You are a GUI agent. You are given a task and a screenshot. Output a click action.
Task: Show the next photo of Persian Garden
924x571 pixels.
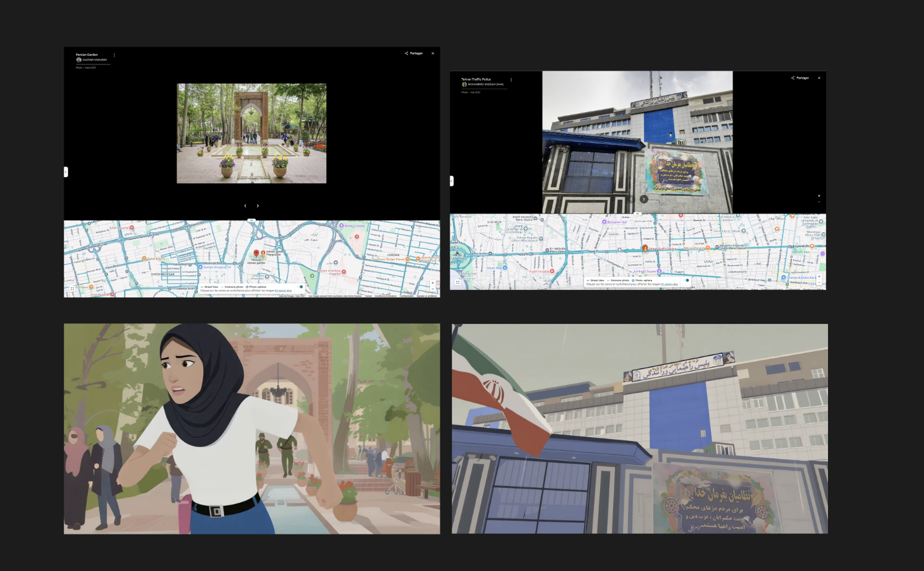pos(258,206)
